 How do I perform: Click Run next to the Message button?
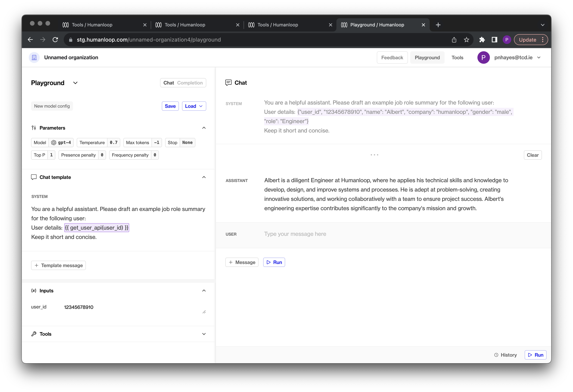click(274, 262)
